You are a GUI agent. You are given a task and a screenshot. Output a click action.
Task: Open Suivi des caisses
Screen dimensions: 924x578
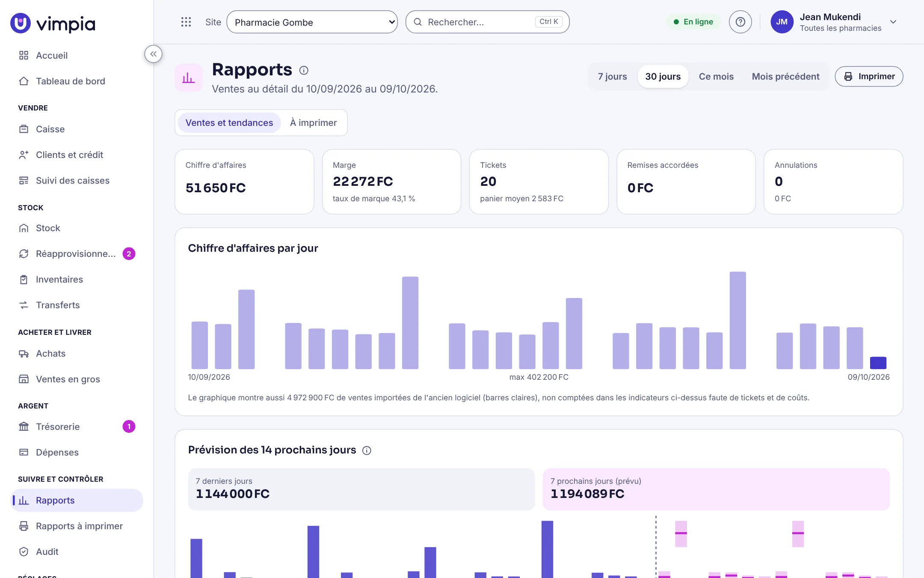(77, 180)
